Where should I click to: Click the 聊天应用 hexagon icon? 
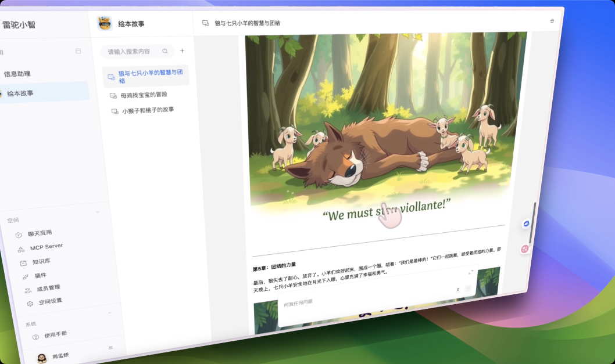[x=18, y=235]
